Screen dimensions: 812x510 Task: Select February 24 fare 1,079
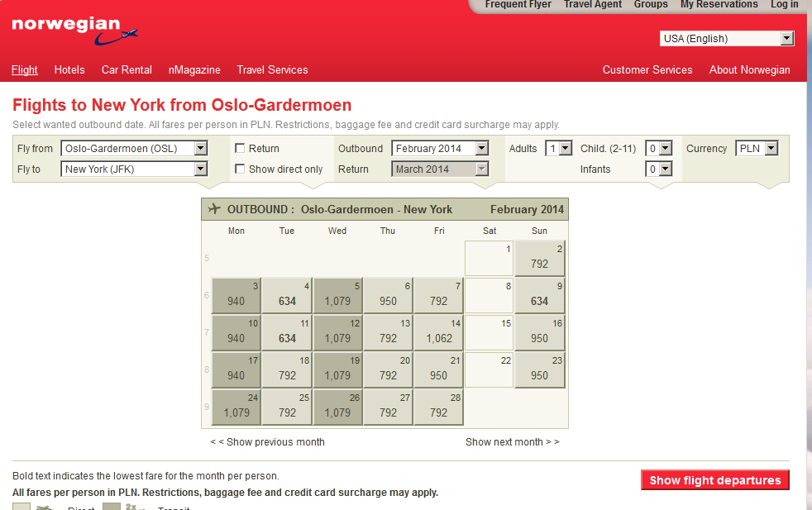tap(236, 407)
